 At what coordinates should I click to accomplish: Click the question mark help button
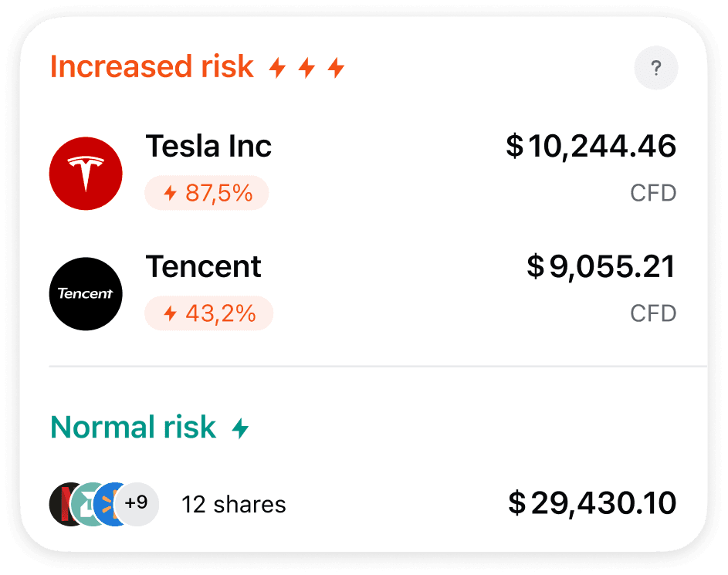tap(655, 69)
